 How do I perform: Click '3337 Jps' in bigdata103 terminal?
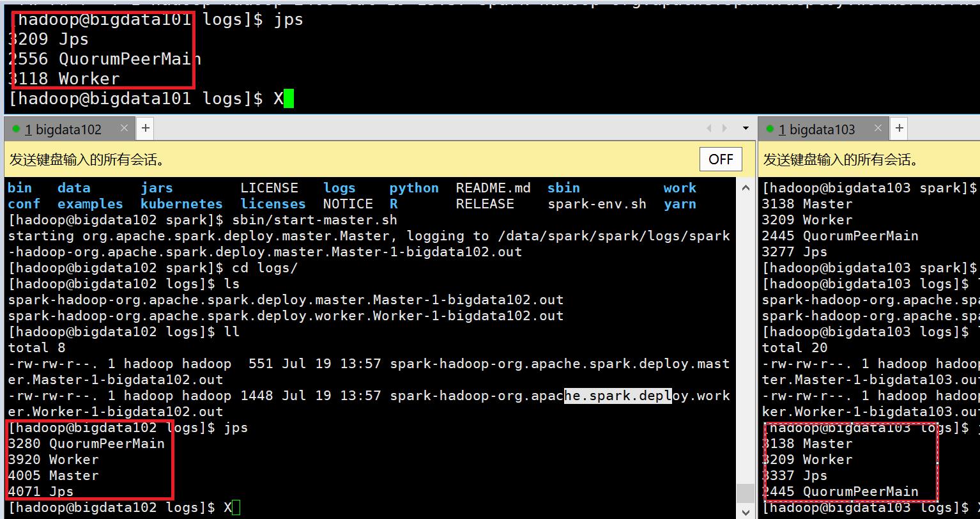click(x=794, y=476)
